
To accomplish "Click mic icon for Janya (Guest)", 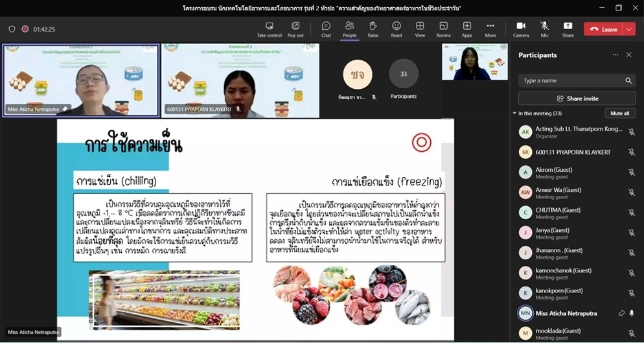I will [631, 233].
